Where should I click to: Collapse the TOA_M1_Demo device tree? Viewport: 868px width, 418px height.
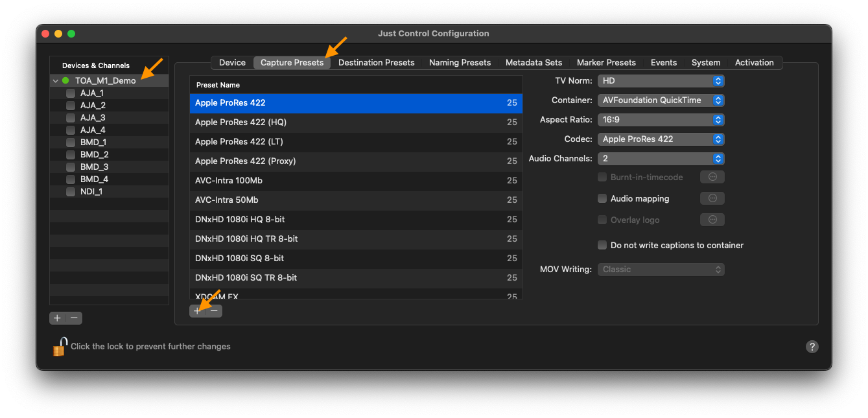tap(55, 81)
